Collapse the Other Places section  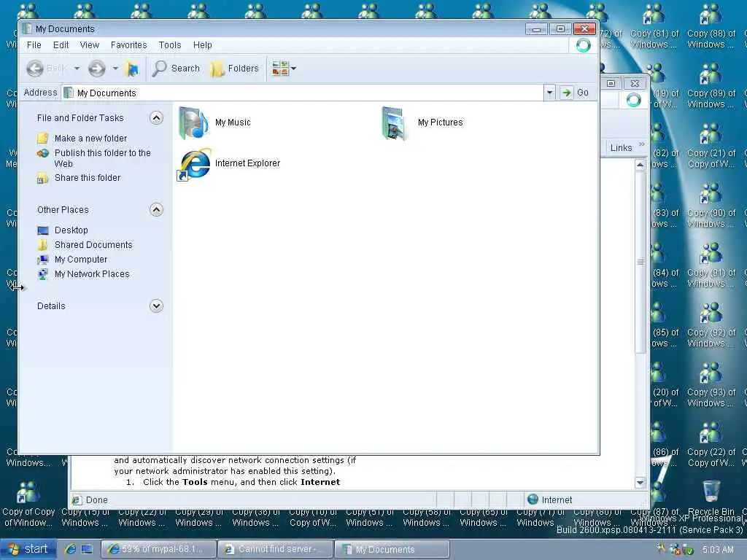[156, 210]
